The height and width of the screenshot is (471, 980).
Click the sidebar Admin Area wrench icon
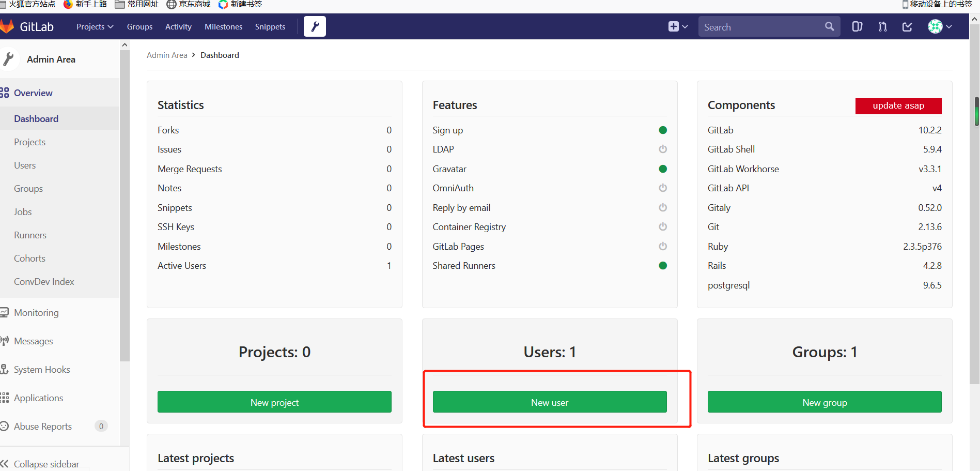pyautogui.click(x=9, y=59)
